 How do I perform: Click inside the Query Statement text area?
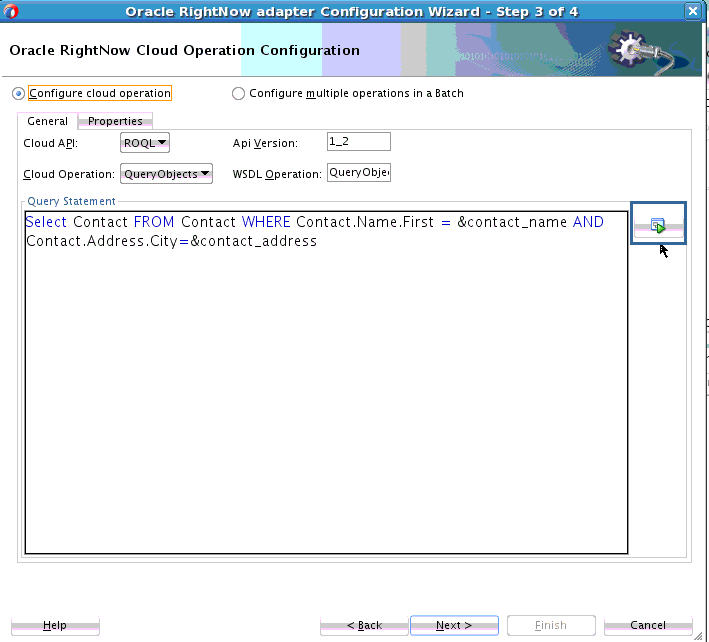pos(326,382)
